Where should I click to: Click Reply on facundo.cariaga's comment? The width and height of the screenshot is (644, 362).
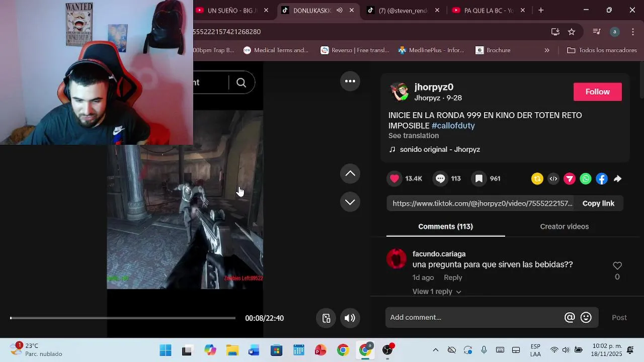[453, 278]
